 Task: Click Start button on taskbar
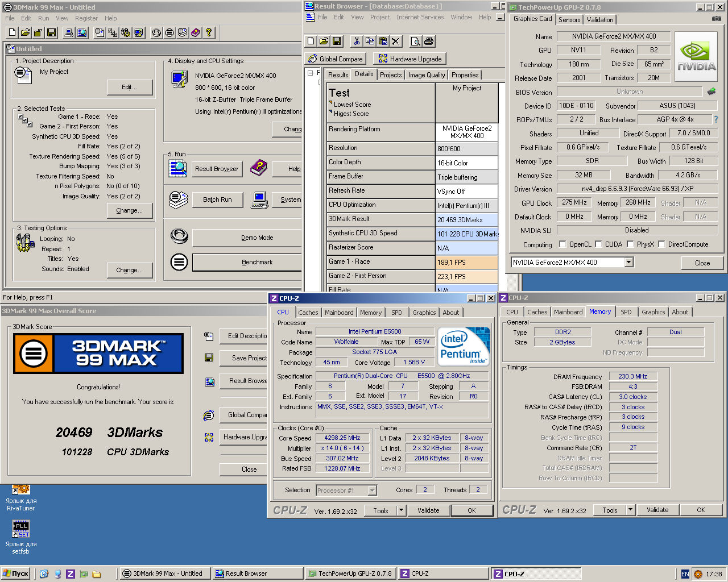tap(16, 573)
